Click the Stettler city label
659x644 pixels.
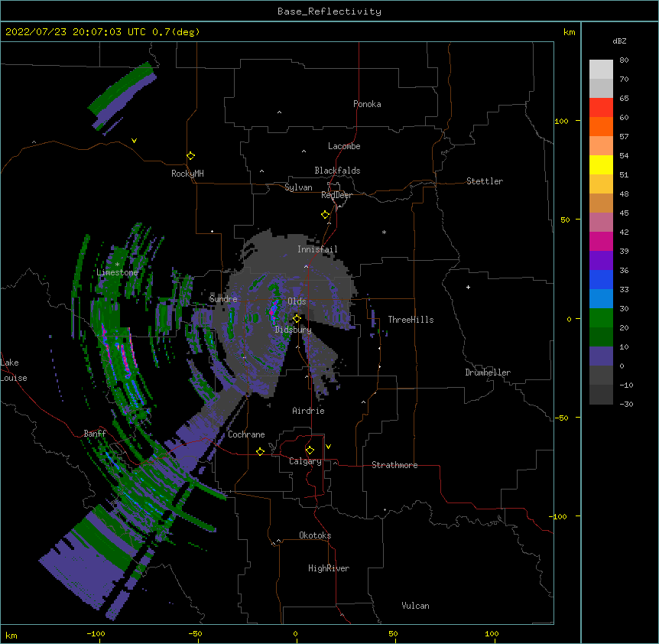485,181
